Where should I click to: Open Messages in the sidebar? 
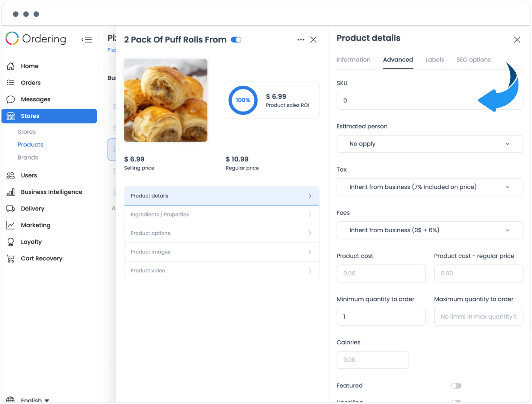click(36, 99)
